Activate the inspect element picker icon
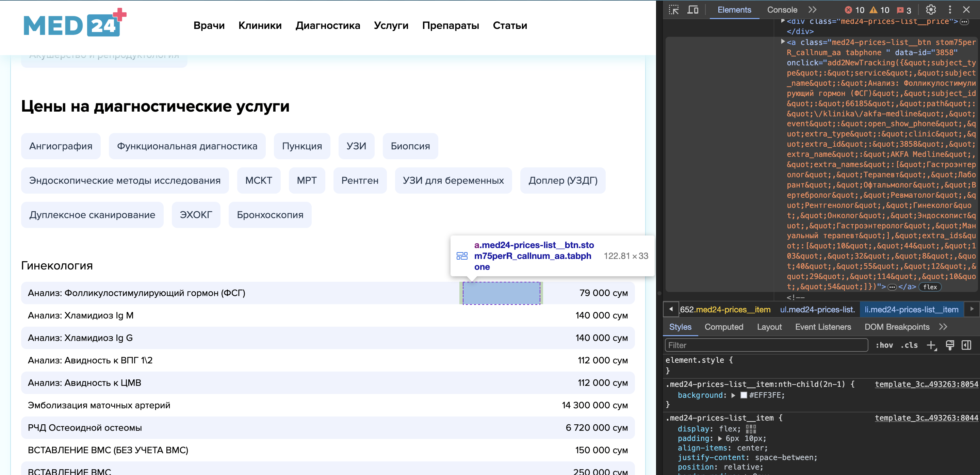The height and width of the screenshot is (475, 980). pos(673,10)
